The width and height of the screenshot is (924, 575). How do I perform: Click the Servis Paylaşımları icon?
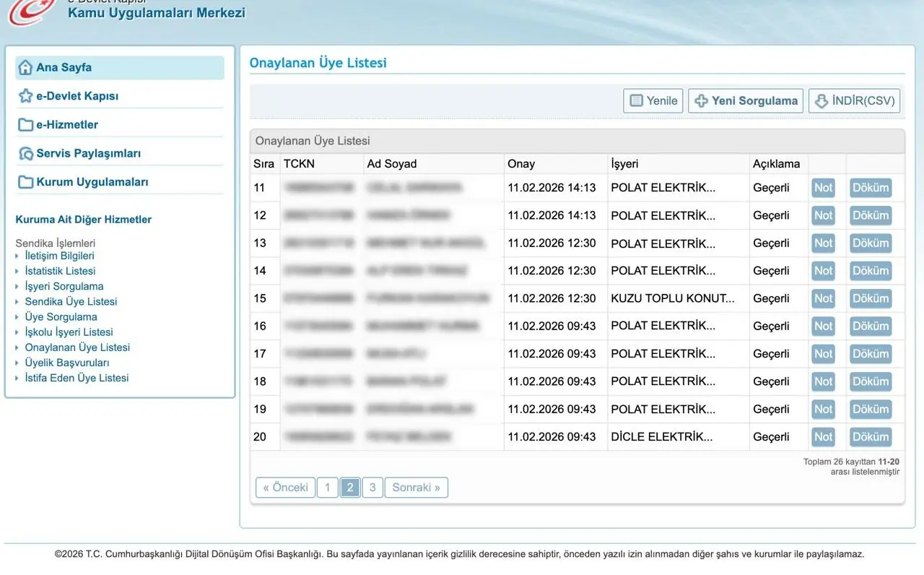(x=25, y=153)
